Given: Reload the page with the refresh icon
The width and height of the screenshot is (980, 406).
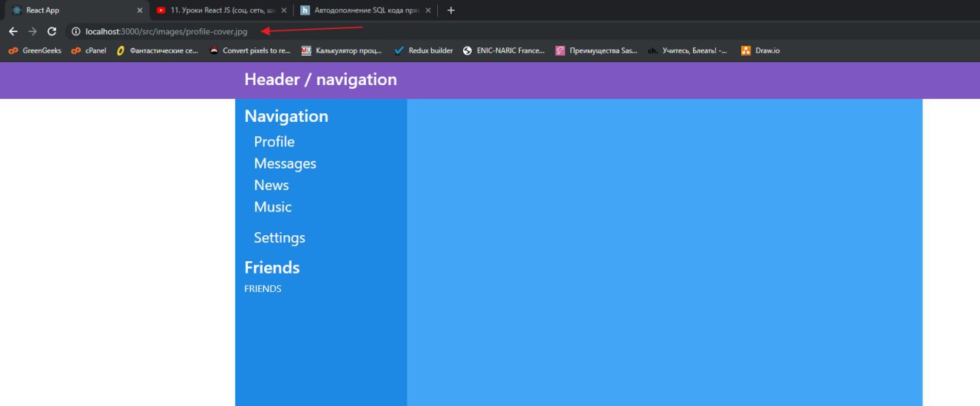Looking at the screenshot, I should 52,31.
